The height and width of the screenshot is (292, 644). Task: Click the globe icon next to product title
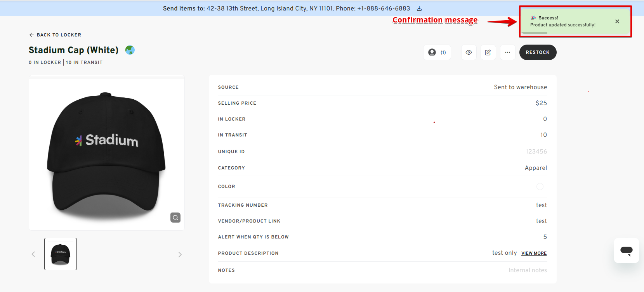130,50
